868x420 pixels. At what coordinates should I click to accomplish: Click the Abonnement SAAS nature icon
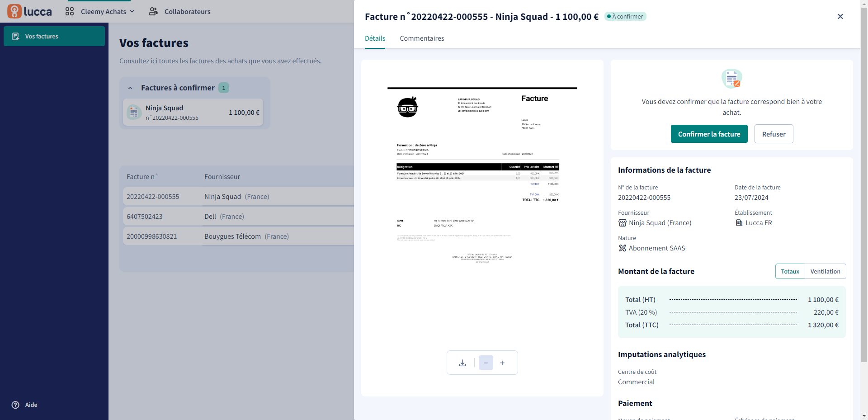(x=623, y=248)
